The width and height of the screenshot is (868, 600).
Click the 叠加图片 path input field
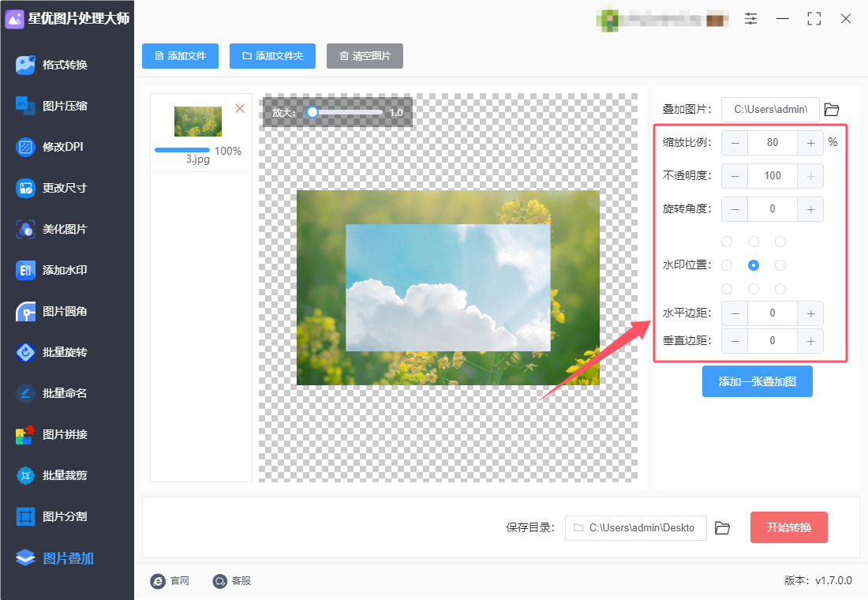pos(771,109)
